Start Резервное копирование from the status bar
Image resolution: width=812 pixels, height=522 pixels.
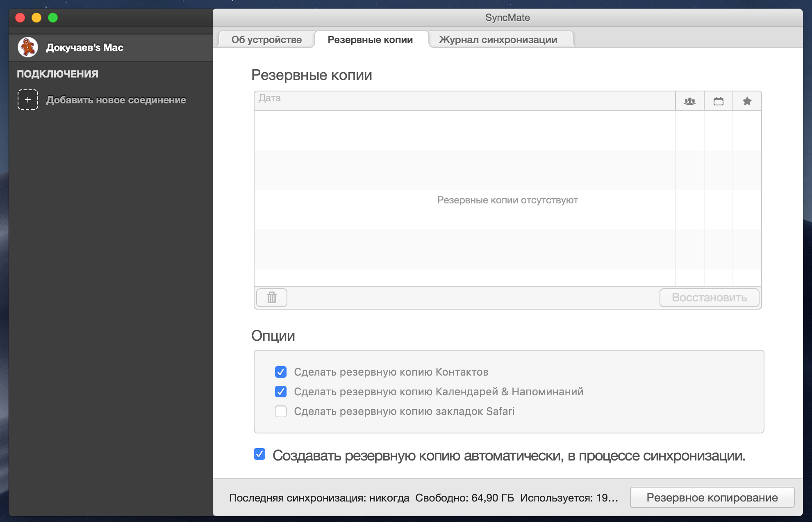712,497
